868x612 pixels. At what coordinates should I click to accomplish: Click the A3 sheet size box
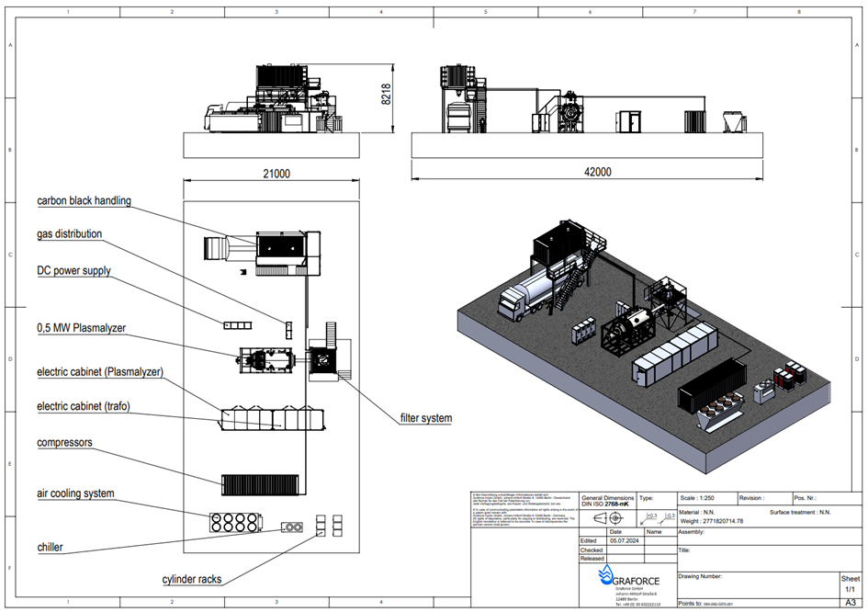(x=849, y=603)
